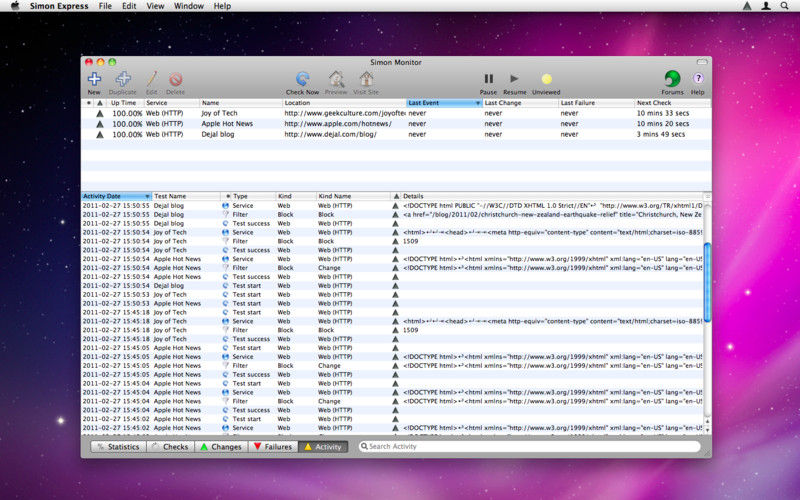
Task: Sort activity by Test Name column header
Action: pos(186,196)
